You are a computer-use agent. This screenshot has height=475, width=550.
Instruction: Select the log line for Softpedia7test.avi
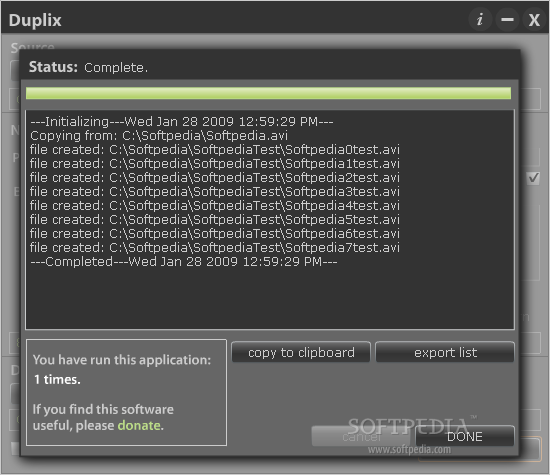215,248
